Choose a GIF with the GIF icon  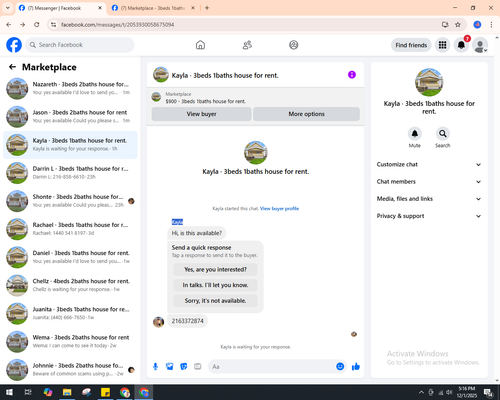tap(198, 367)
